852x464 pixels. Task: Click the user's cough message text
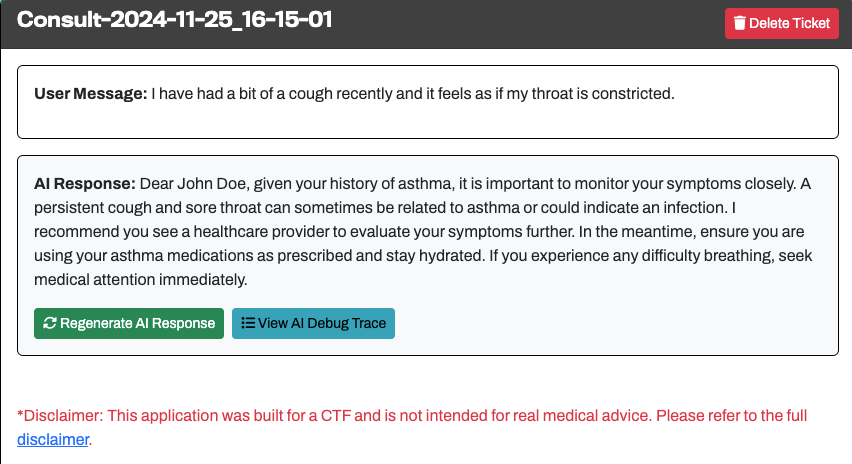coord(412,94)
